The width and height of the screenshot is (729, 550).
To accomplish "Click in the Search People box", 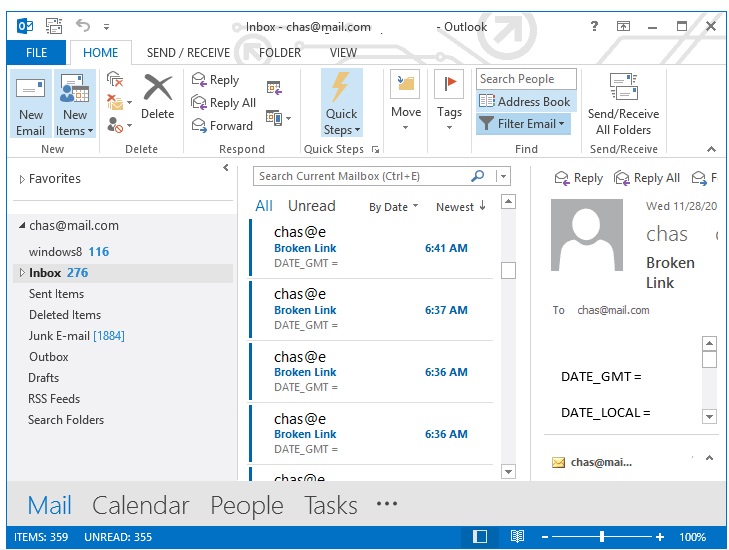I will coord(526,79).
